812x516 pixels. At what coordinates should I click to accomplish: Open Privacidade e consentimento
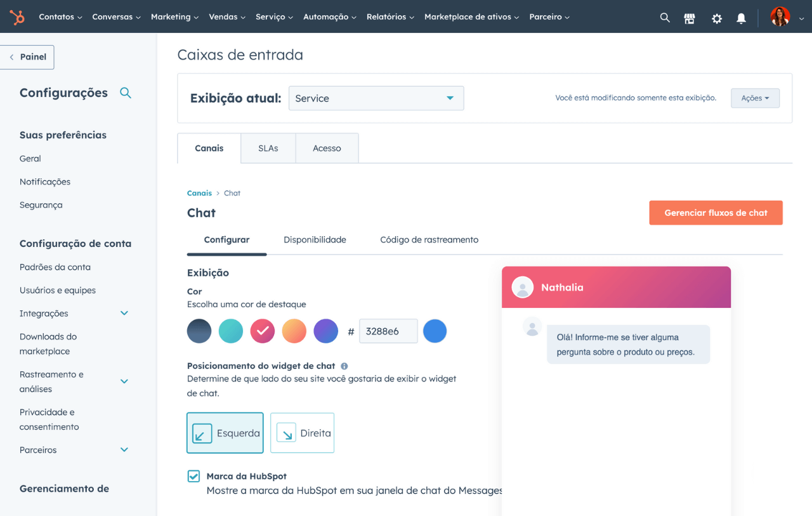point(49,420)
